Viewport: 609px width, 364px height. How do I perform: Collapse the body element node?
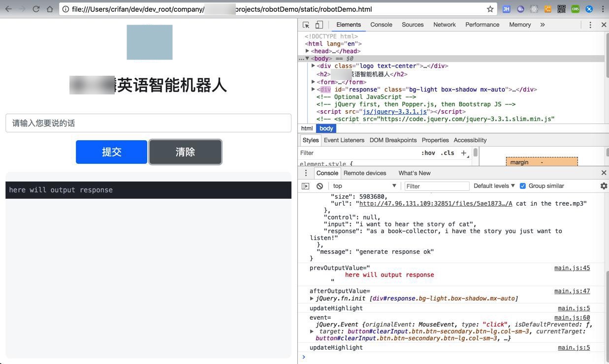307,59
